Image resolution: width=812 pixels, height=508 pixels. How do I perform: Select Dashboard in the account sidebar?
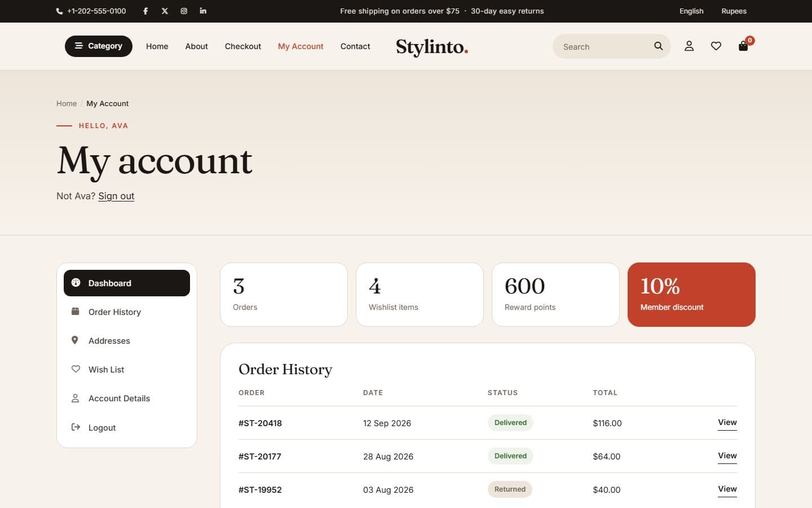pos(127,283)
